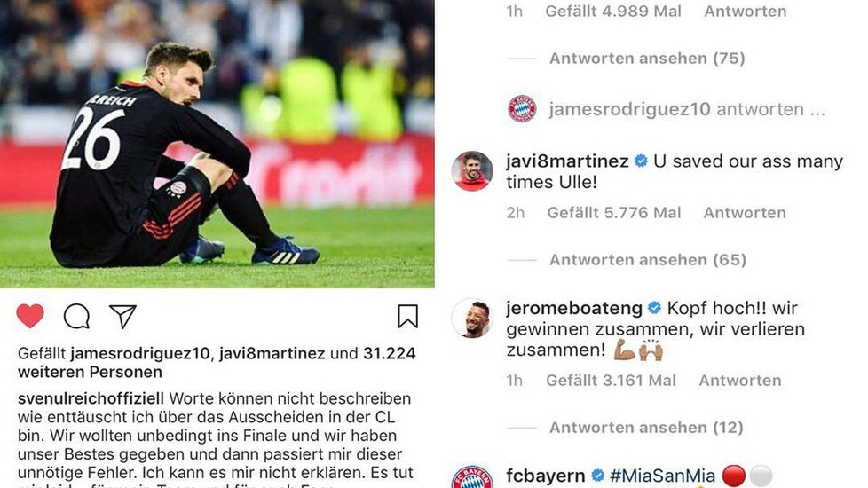Open javi8martinez profile picture

click(x=472, y=171)
